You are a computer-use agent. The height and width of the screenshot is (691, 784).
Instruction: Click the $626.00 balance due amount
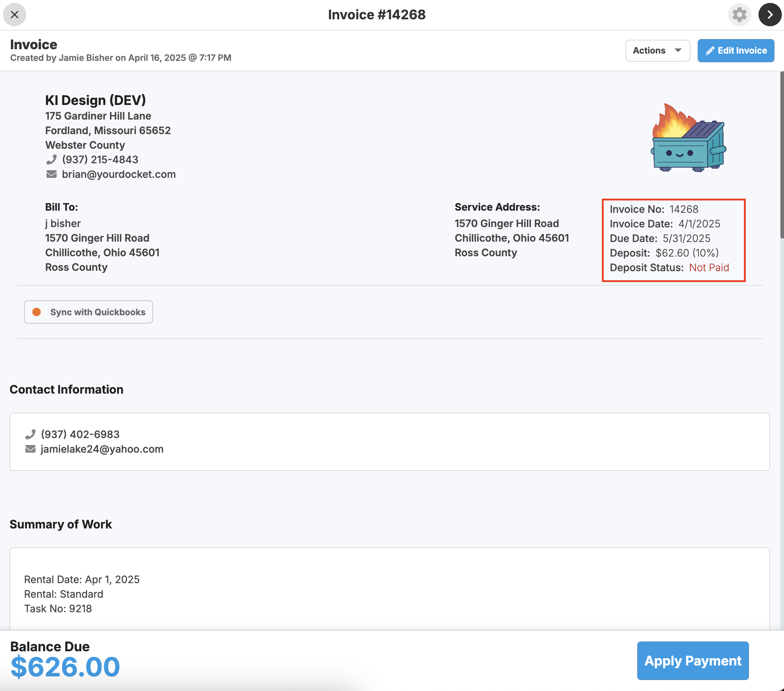65,667
